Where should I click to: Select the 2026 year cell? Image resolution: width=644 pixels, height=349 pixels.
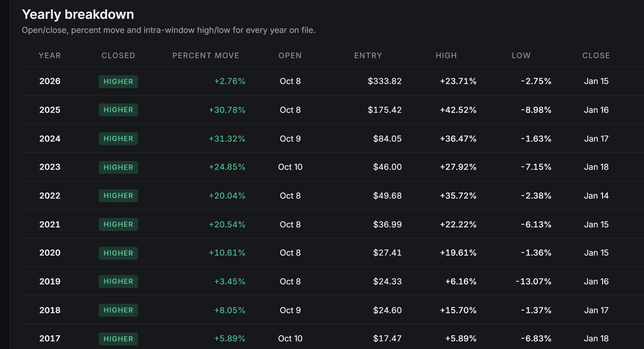tap(50, 81)
